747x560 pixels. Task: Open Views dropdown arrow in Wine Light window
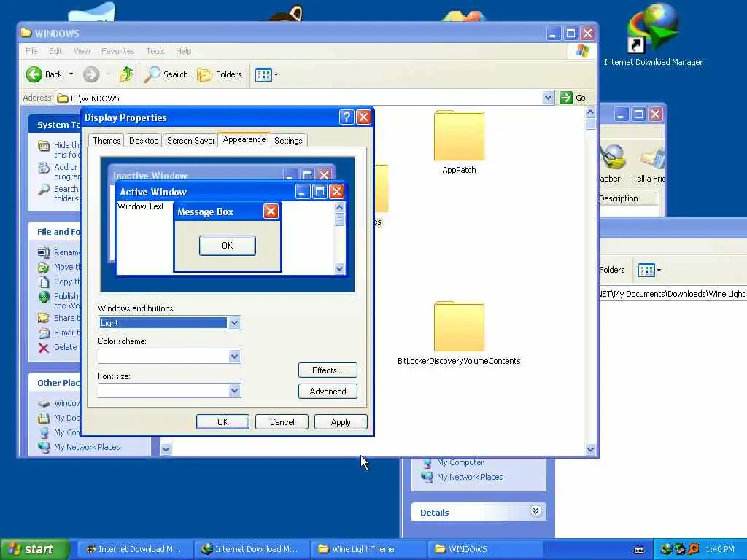(x=659, y=270)
